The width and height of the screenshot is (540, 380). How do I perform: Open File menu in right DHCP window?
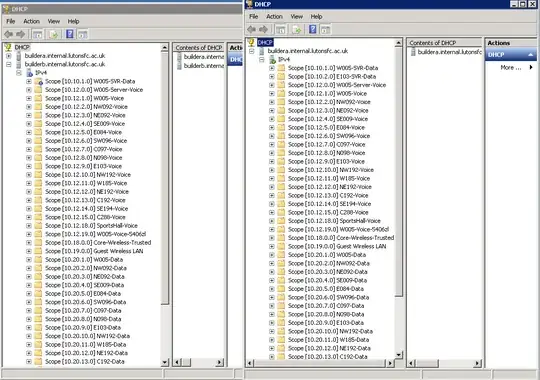[x=253, y=17]
